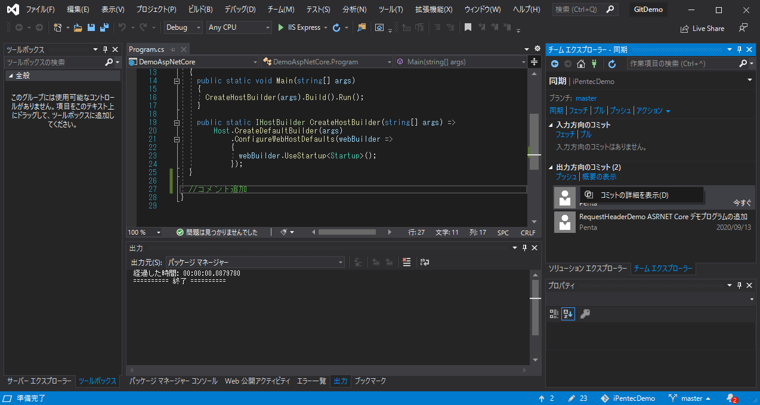Open the Manage Connections plug icon

tap(594, 64)
